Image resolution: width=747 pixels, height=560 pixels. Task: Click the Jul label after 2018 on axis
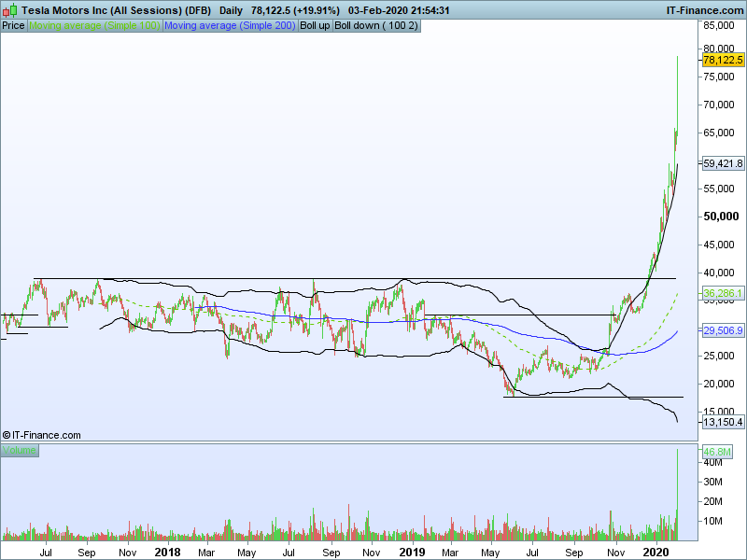coord(289,553)
